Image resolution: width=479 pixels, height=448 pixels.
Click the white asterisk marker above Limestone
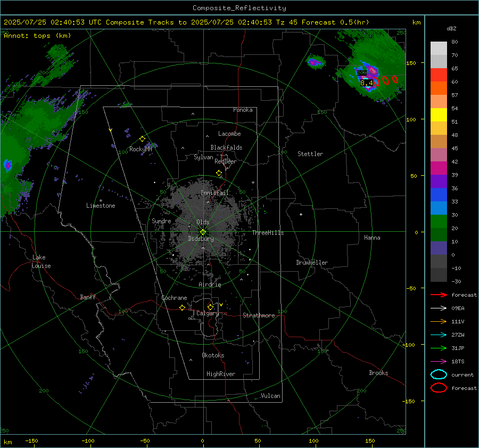pos(101,201)
